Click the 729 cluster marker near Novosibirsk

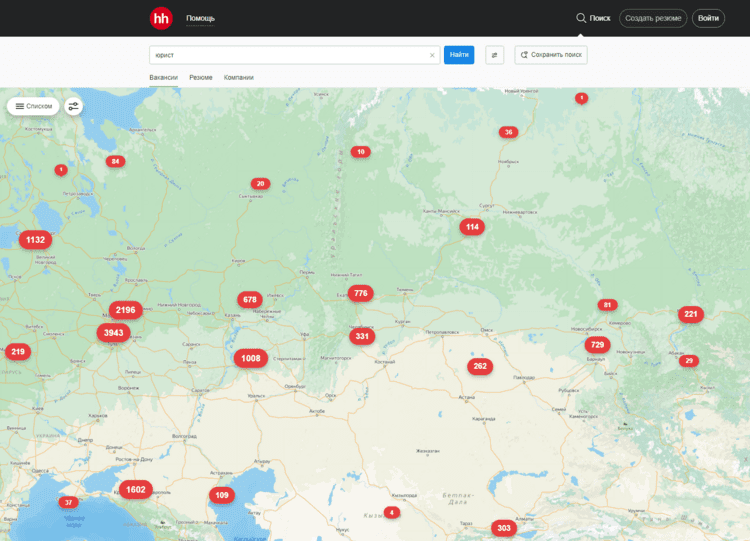[598, 345]
